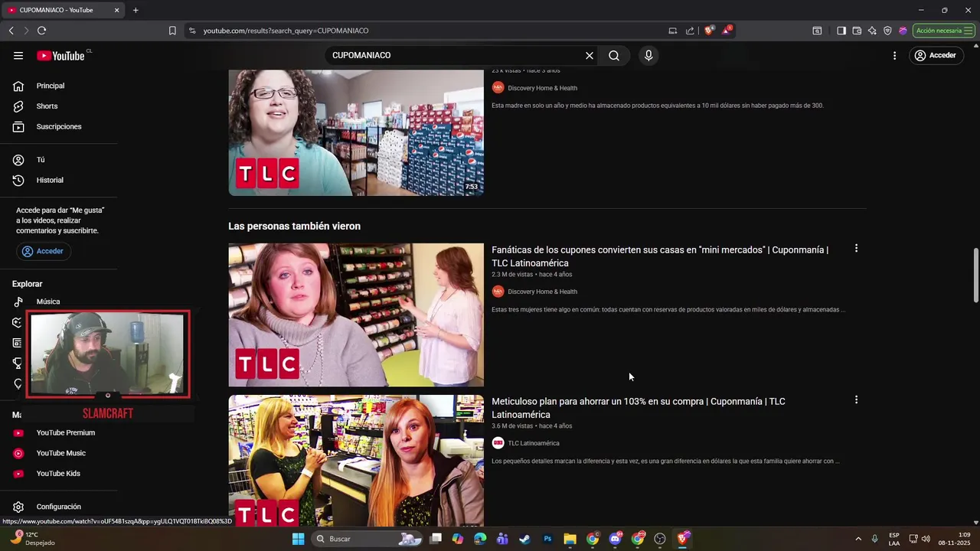Image resolution: width=980 pixels, height=551 pixels.
Task: Open a new browser tab with plus
Action: click(x=136, y=10)
